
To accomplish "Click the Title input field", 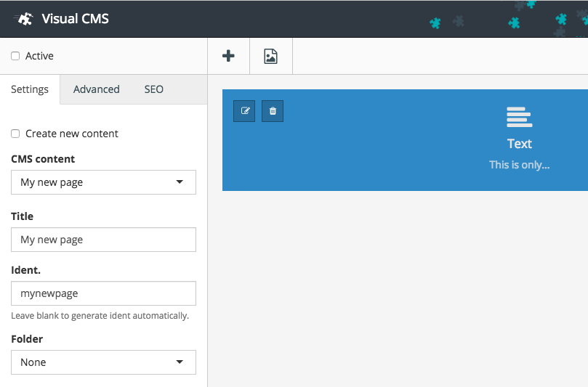I will pos(103,240).
